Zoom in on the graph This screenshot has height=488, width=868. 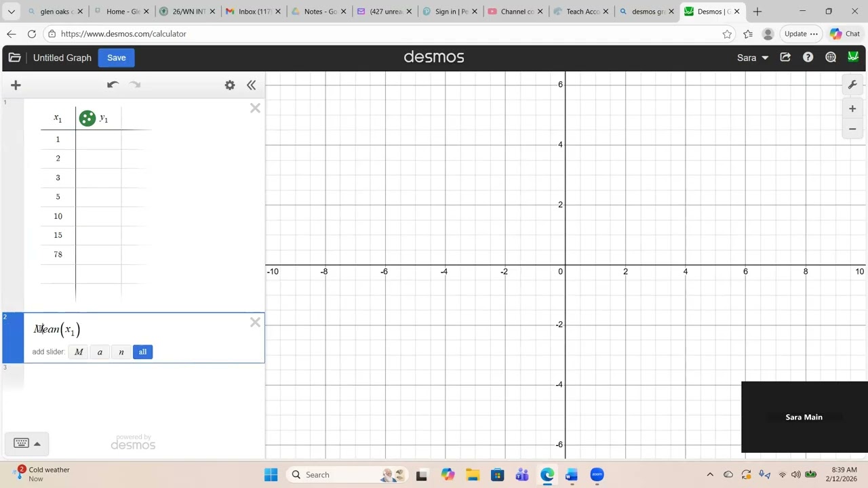pos(852,108)
